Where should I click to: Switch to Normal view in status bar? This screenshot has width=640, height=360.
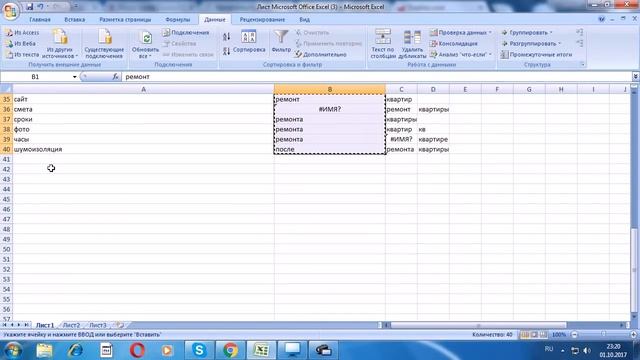click(524, 335)
